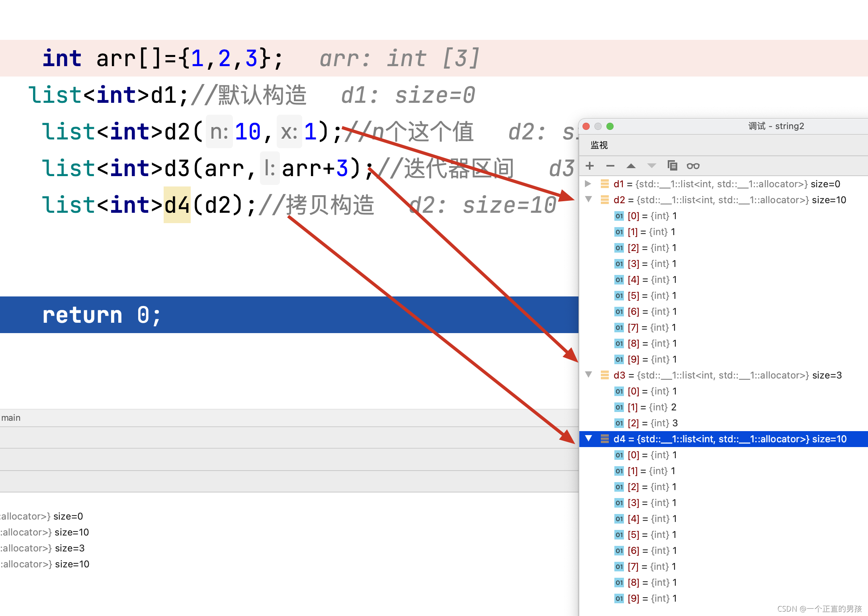
Task: Click the highlighted d4 variable in code
Action: click(x=177, y=205)
